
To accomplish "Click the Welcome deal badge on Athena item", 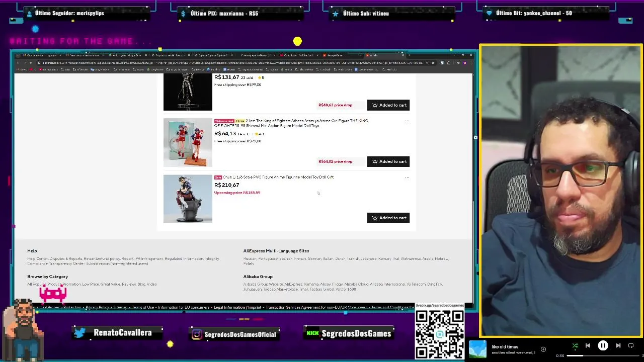I will (x=224, y=121).
